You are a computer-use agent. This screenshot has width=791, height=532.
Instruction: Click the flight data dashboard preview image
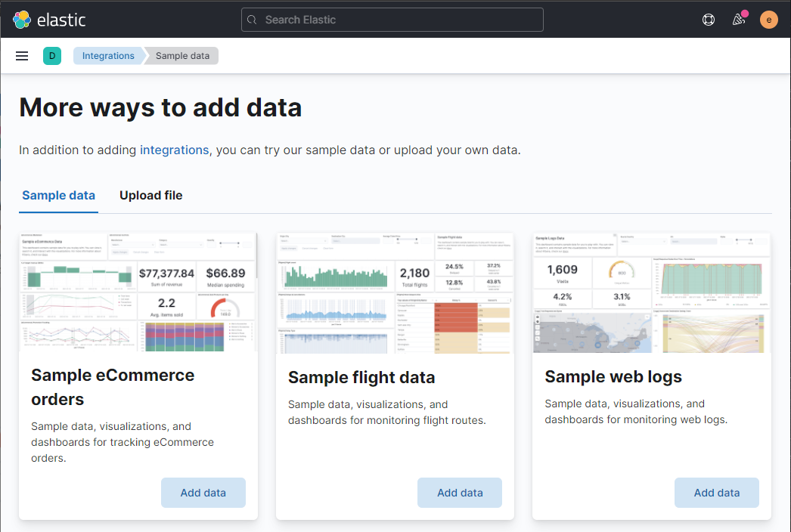394,292
